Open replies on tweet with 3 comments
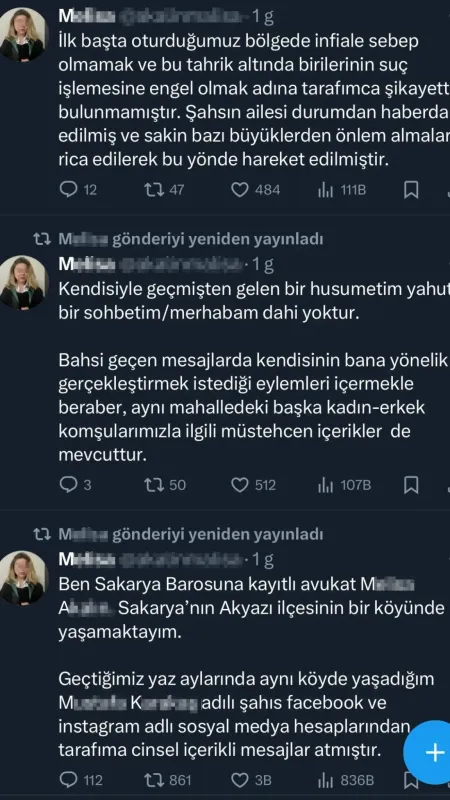Screen dimensions: 450x800 76,485
